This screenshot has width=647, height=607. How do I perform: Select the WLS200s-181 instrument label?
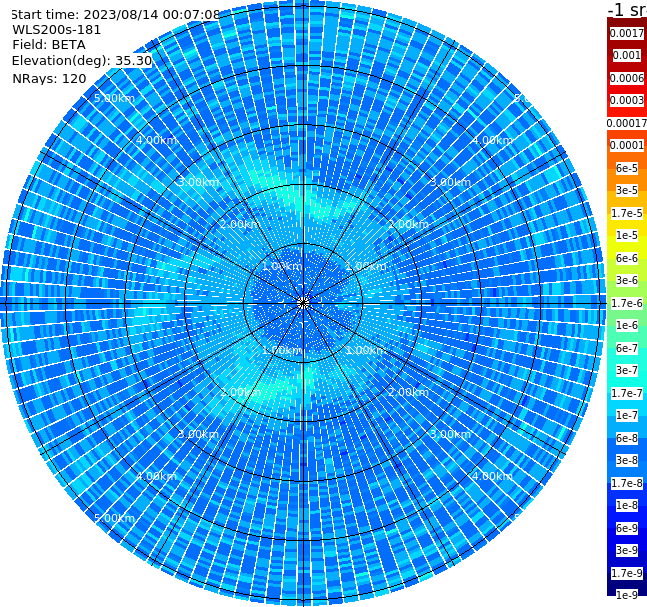(x=57, y=30)
